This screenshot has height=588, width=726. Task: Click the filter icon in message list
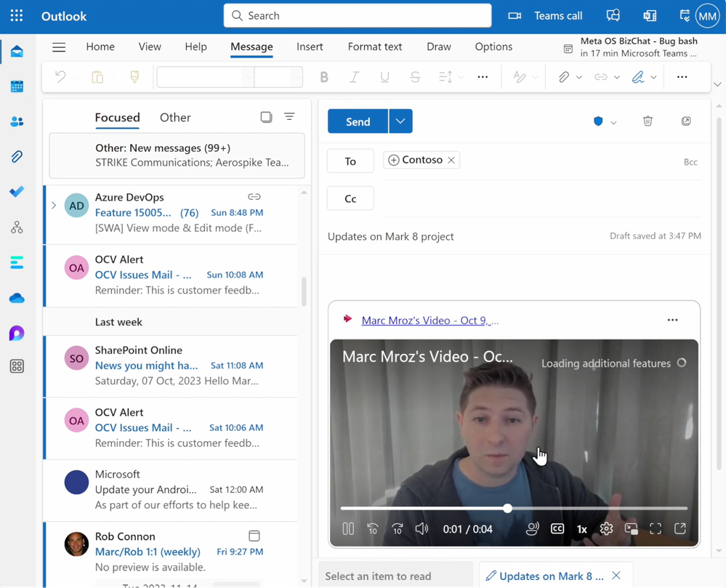pos(289,117)
